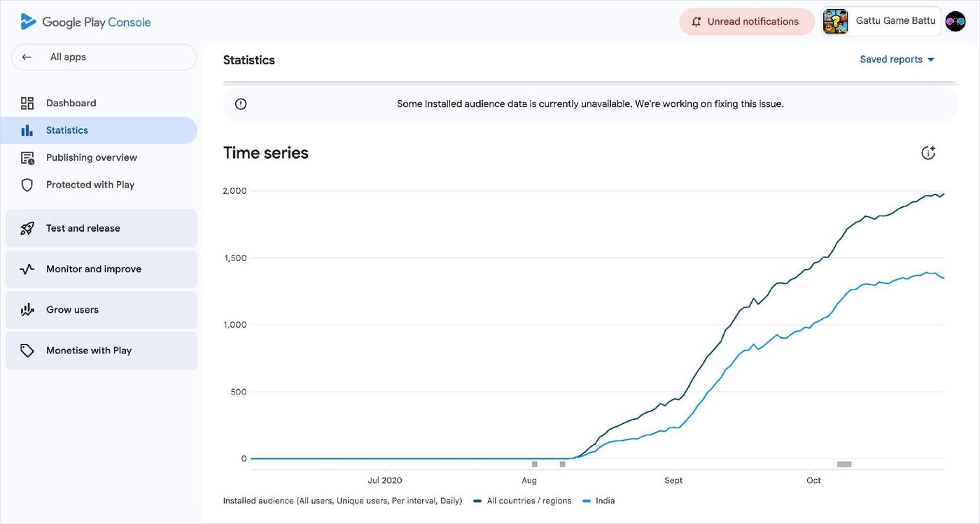Click the Protected with Play shield icon
This screenshot has height=524, width=980.
pyautogui.click(x=27, y=185)
